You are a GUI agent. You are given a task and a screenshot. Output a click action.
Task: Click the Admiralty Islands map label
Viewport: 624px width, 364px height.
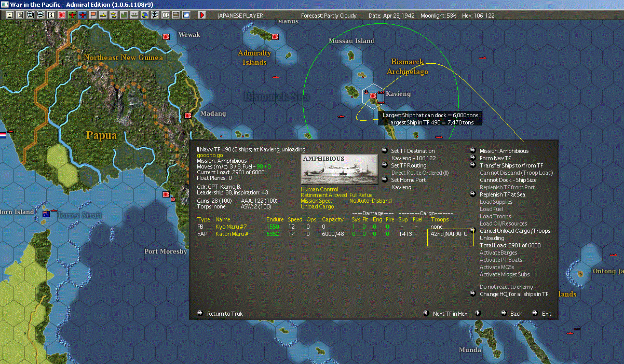tap(254, 58)
